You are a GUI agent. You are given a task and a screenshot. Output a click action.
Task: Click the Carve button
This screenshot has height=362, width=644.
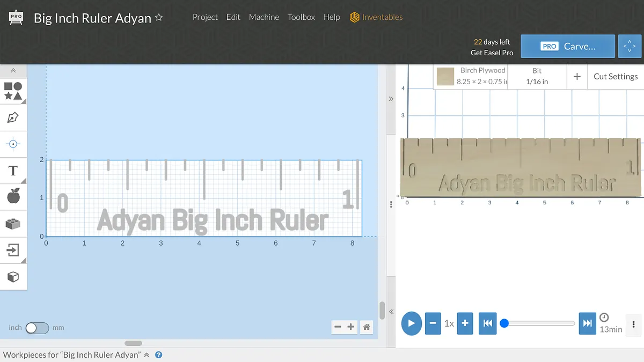[x=568, y=47]
